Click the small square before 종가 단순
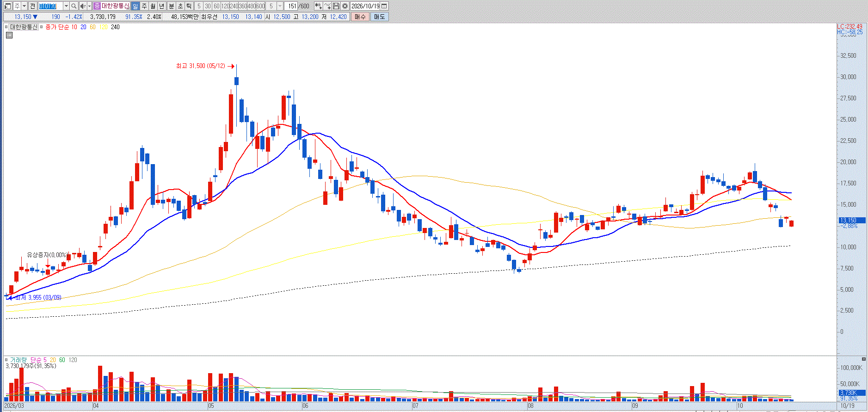Viewport: 868px width, 412px height. pyautogui.click(x=42, y=27)
